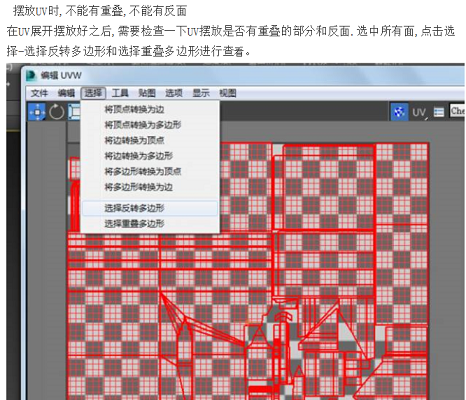Select the Move tool icon
The image size is (466, 400).
tap(37, 112)
